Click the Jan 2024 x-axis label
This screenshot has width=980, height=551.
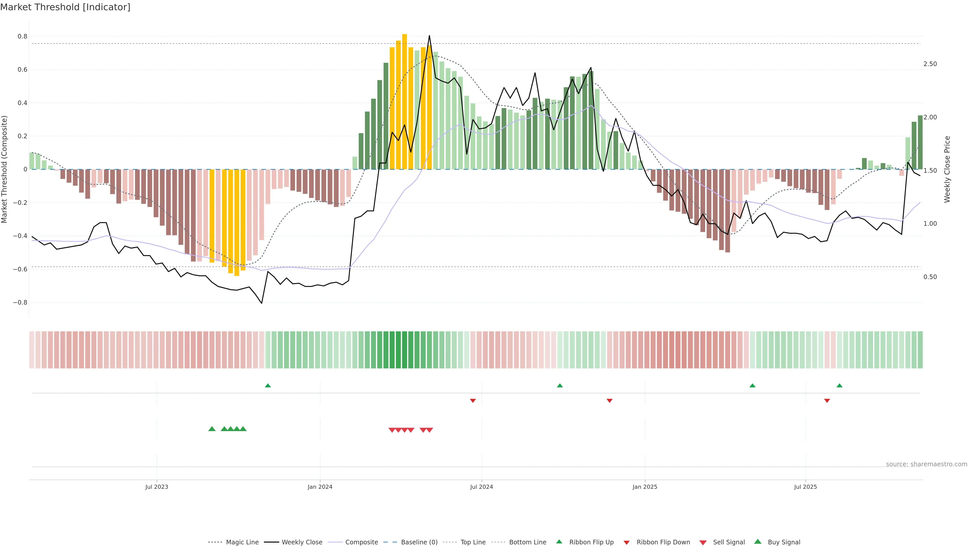point(320,487)
